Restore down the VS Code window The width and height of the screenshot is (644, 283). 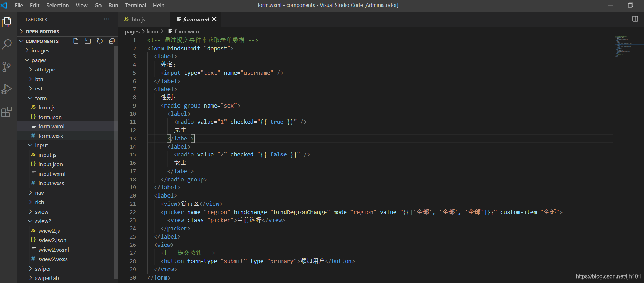pos(630,5)
